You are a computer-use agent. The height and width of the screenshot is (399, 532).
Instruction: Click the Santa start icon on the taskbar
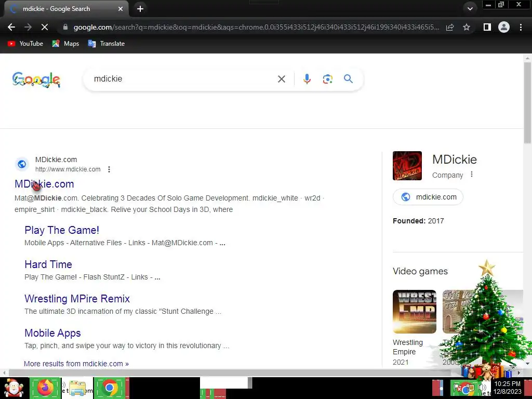(14, 388)
